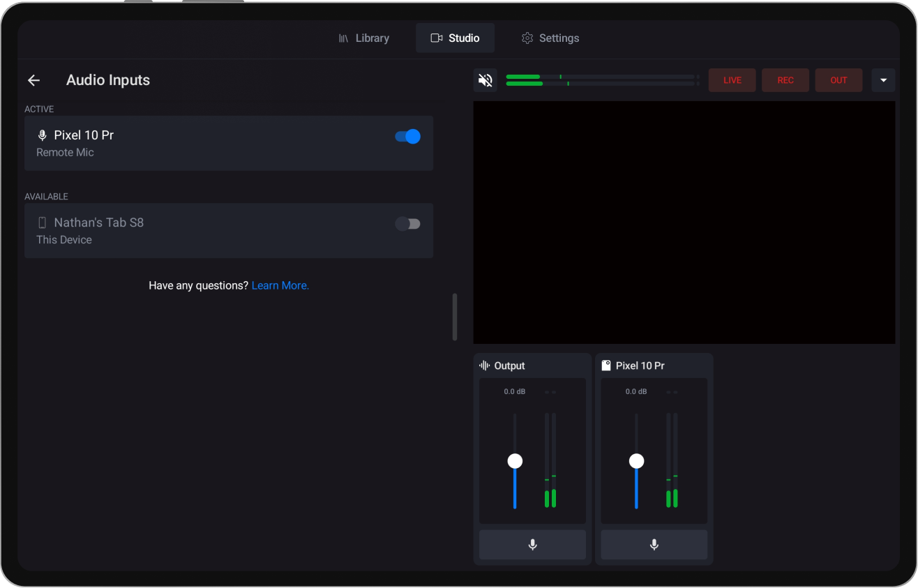
Task: Click the microphone icon beside Pixel 10 Pr input
Action: (x=42, y=135)
